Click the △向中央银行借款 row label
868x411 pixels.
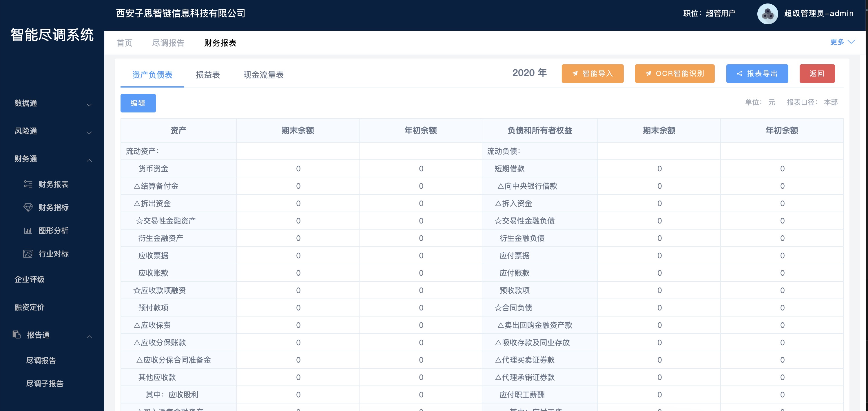pyautogui.click(x=527, y=186)
